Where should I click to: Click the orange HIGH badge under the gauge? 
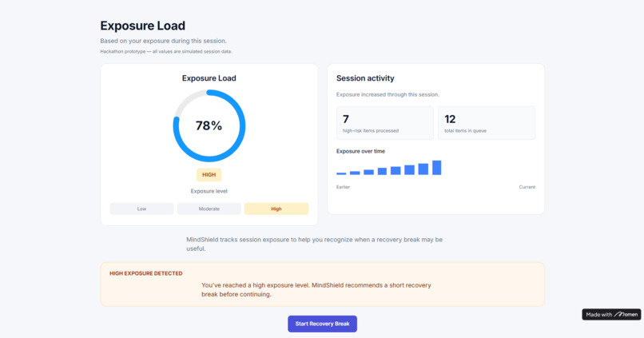[x=209, y=174]
